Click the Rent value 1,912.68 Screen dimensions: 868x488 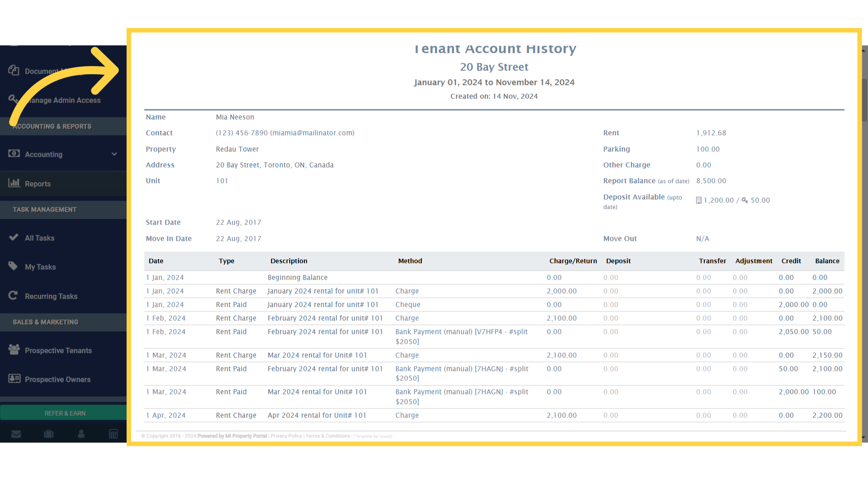pos(711,133)
